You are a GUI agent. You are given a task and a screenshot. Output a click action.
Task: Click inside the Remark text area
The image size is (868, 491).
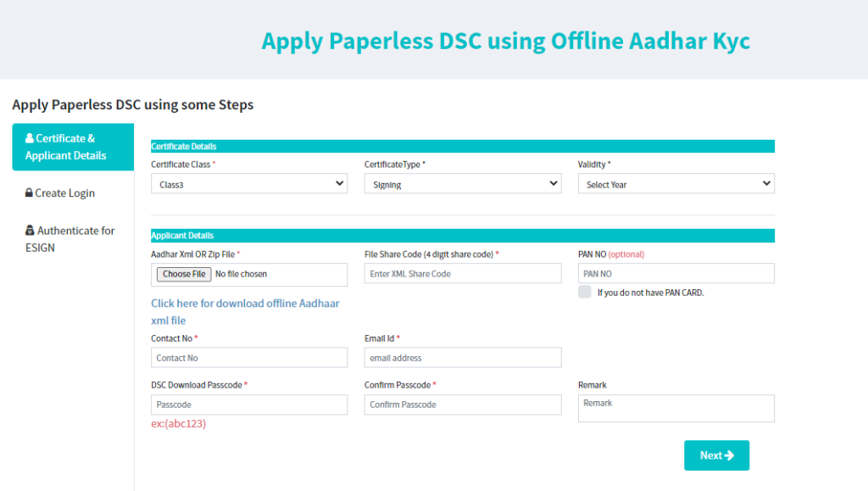click(676, 409)
